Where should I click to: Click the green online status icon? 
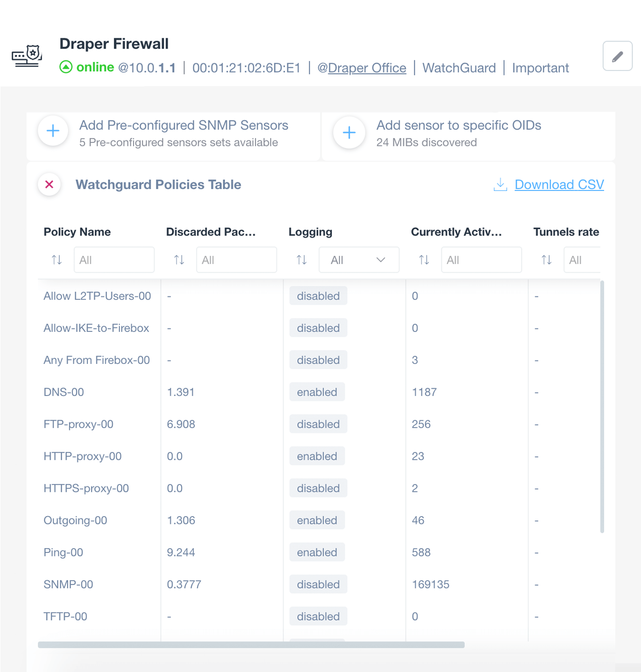(x=66, y=67)
